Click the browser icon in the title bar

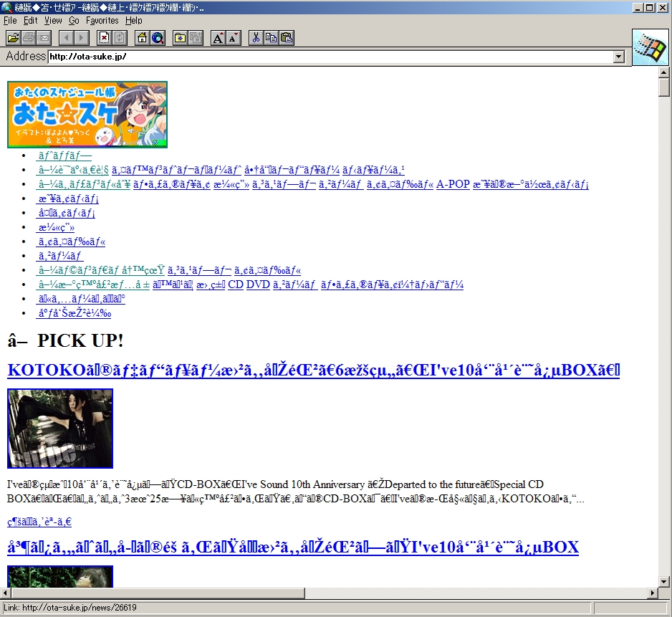[6, 7]
